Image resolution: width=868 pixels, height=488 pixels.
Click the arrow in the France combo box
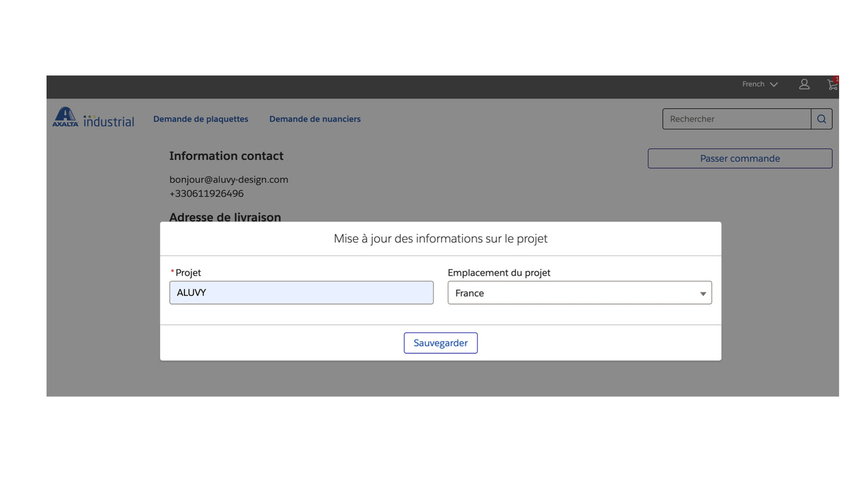pyautogui.click(x=703, y=294)
